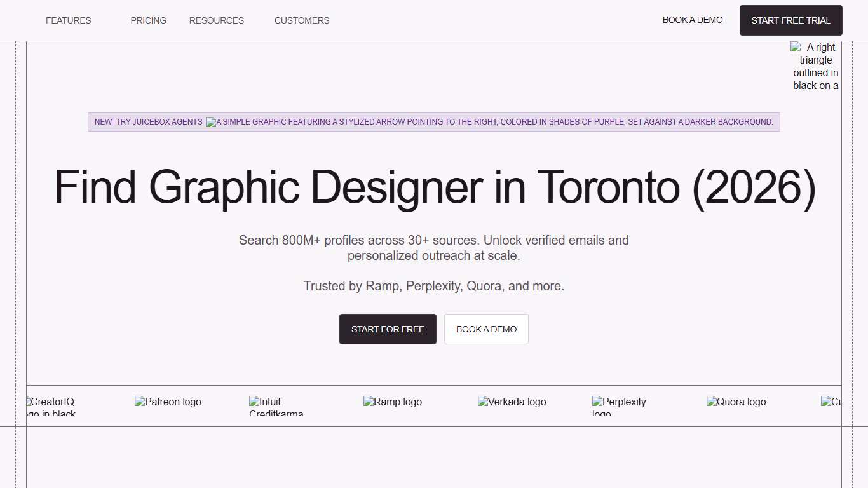Click the Verkada logo

(512, 402)
